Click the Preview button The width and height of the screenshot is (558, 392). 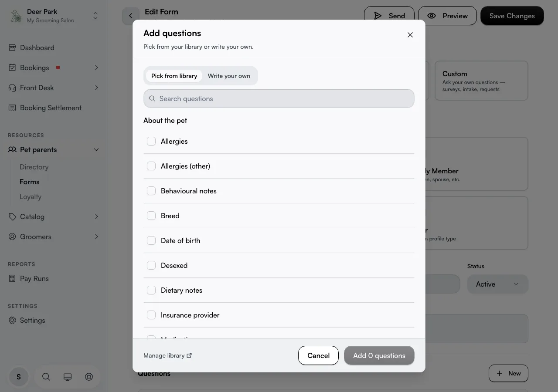[x=447, y=16]
